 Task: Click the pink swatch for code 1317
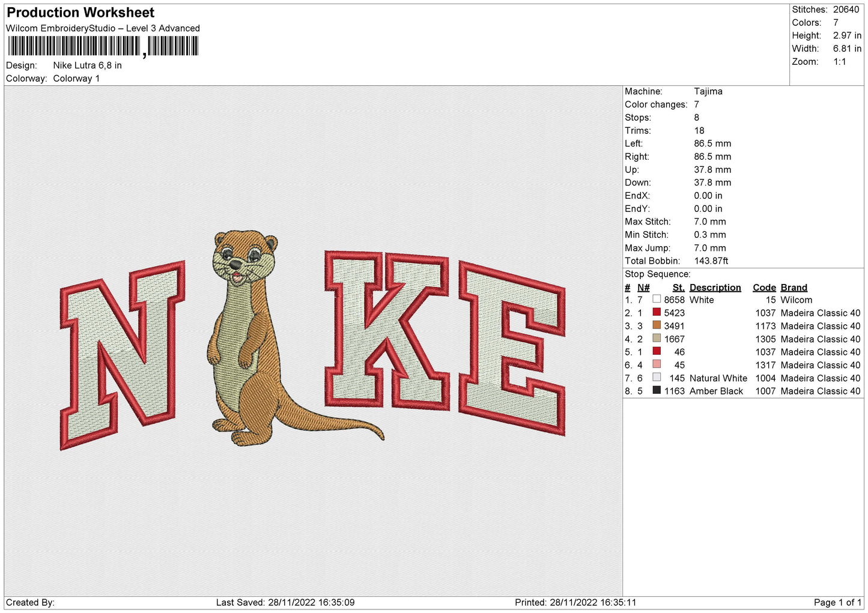tap(657, 364)
